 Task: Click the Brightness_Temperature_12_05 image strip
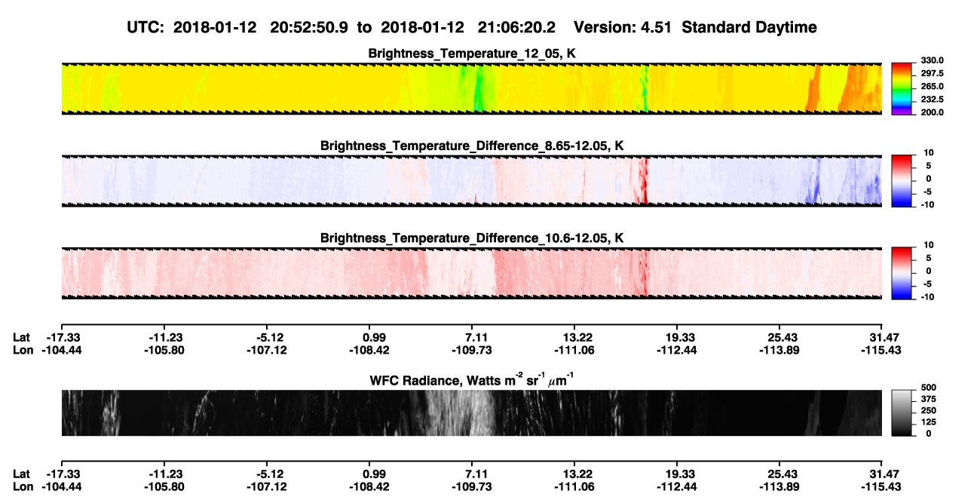pos(471,88)
